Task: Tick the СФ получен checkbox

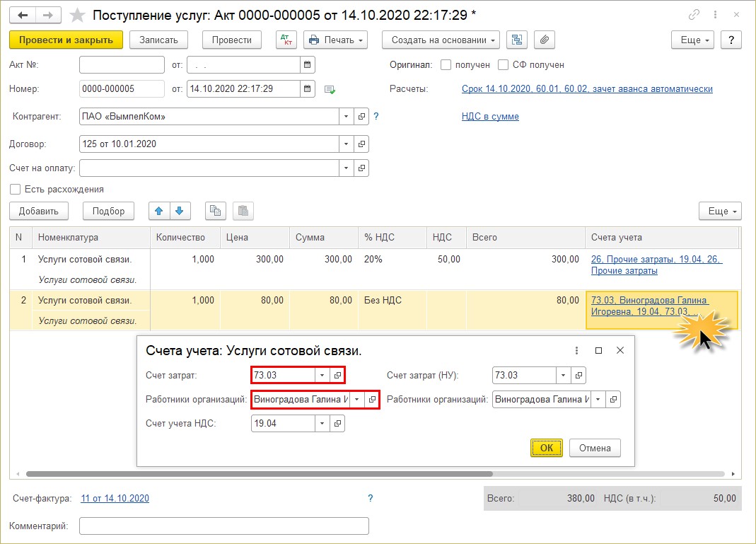Action: pos(504,64)
